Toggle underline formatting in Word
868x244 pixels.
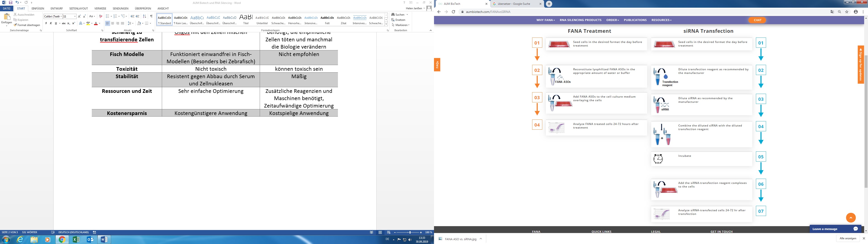pyautogui.click(x=56, y=23)
